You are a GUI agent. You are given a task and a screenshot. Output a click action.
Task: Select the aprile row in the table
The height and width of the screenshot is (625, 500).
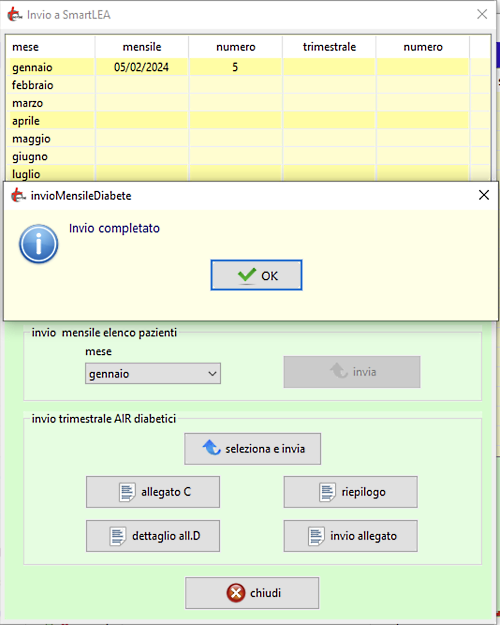(248, 120)
